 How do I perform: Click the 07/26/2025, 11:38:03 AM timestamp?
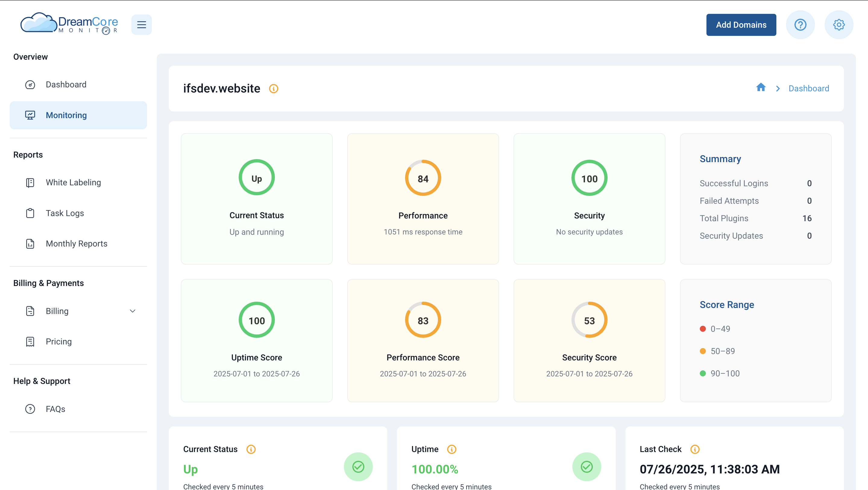pos(710,469)
